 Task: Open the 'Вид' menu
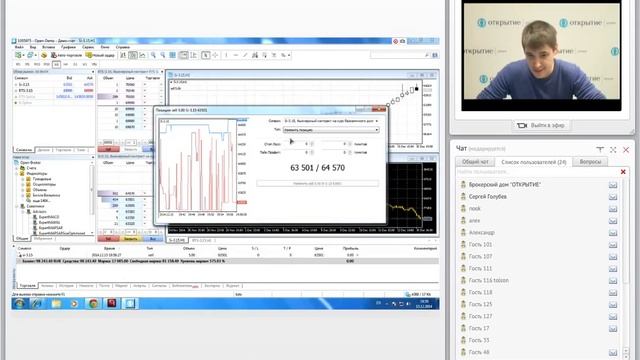pyautogui.click(x=33, y=47)
